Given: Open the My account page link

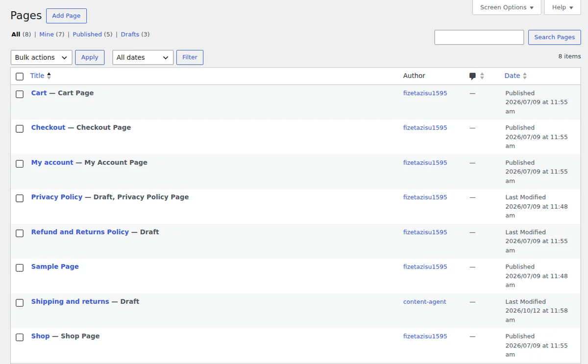Looking at the screenshot, I should coord(52,163).
